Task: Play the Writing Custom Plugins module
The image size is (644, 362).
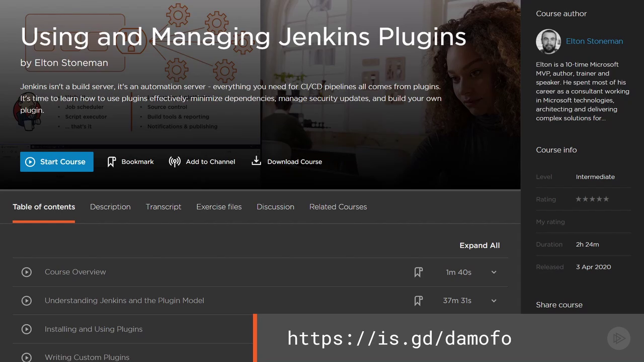Action: click(x=27, y=357)
